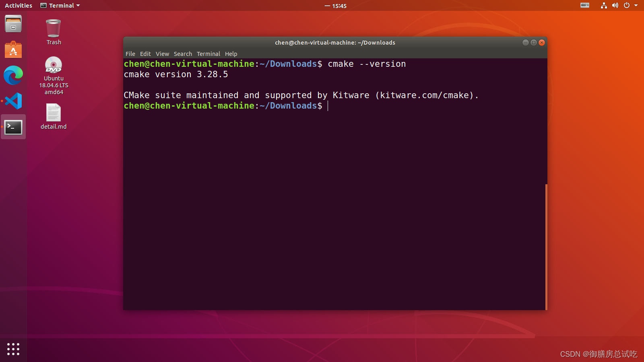644x362 pixels.
Task: Click the 'CMake suite maintained' output line
Action: (301, 95)
